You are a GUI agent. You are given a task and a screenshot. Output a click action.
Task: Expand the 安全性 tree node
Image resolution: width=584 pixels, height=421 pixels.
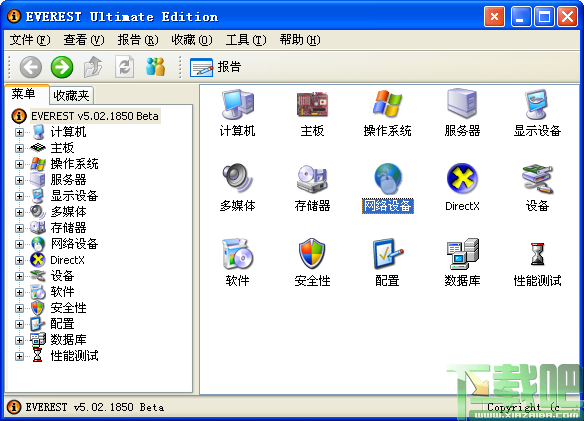19,308
